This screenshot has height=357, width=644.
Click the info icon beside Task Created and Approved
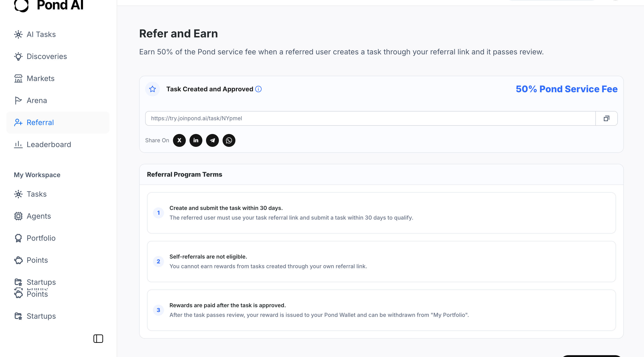pos(258,89)
